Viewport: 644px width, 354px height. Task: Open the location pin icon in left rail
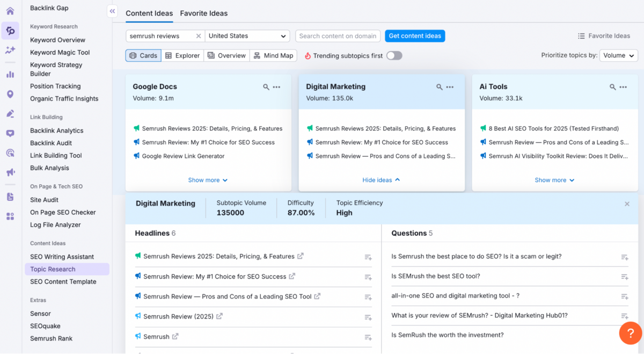[x=10, y=94]
